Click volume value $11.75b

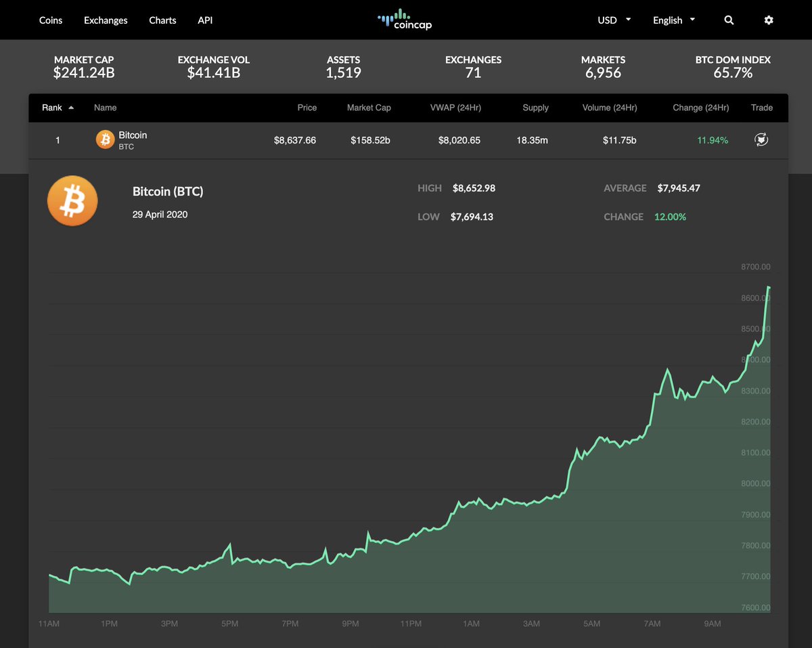tap(619, 140)
